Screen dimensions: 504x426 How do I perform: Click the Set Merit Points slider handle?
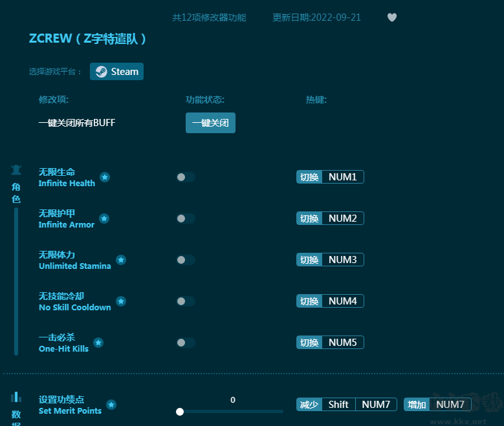tap(180, 412)
